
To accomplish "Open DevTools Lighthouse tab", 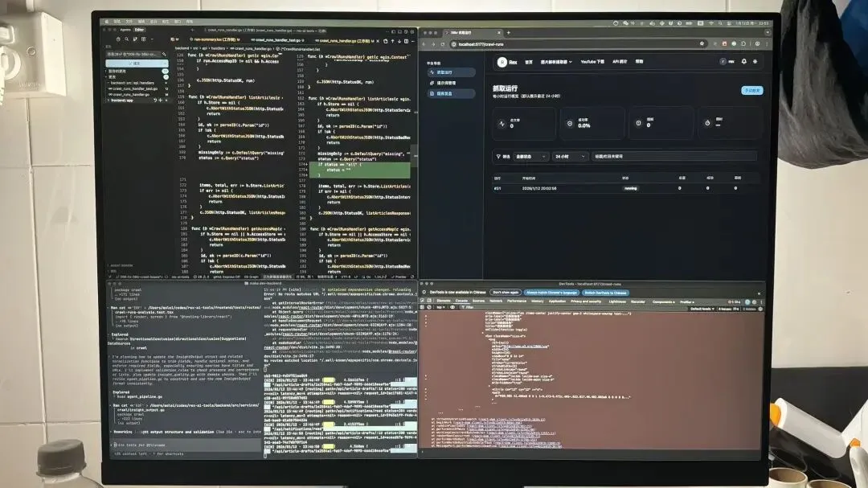I will click(617, 301).
